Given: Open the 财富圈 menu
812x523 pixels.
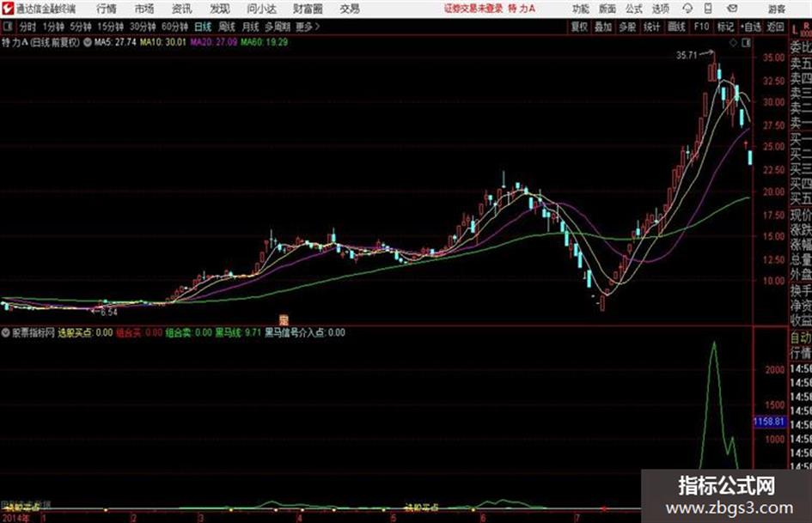Looking at the screenshot, I should [x=308, y=9].
